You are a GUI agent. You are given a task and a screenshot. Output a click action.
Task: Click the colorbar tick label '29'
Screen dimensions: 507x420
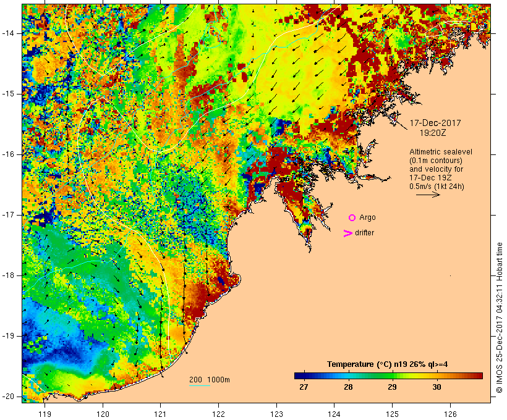point(392,387)
